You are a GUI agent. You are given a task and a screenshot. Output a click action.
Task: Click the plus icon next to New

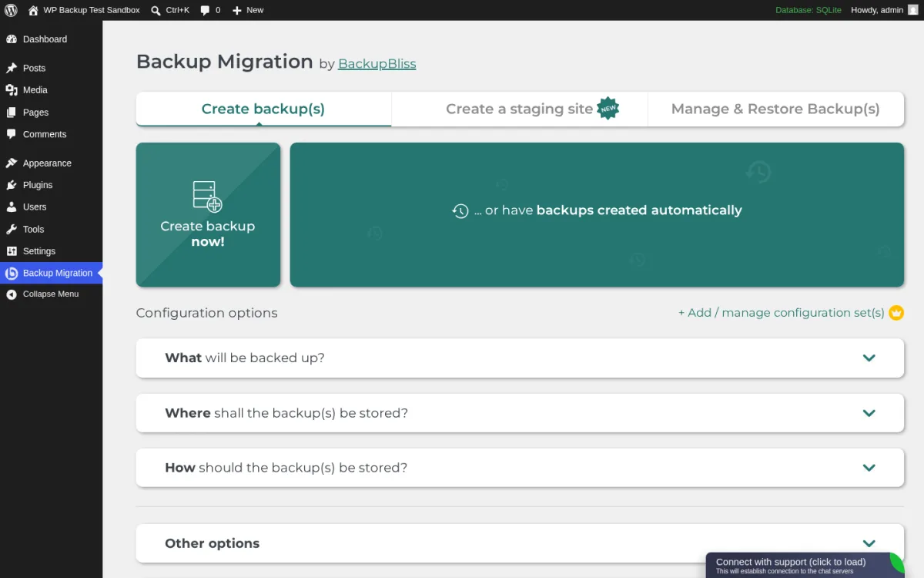click(x=237, y=10)
